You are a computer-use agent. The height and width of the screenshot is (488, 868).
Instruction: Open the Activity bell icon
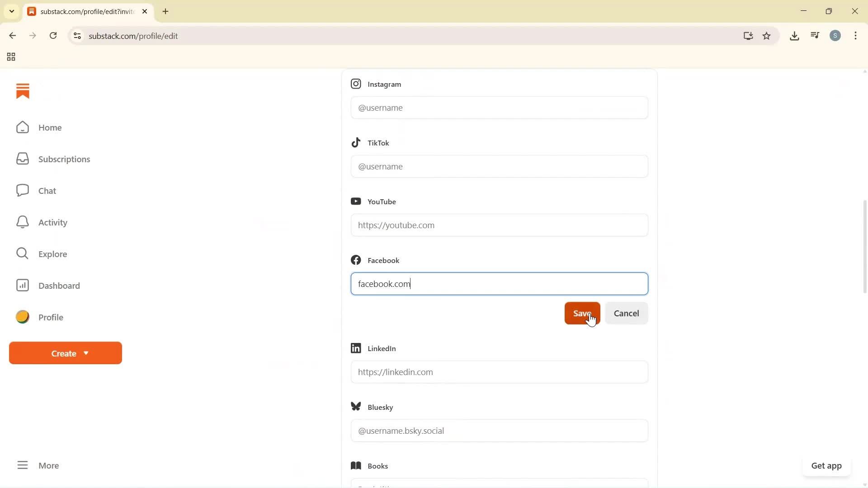(22, 222)
